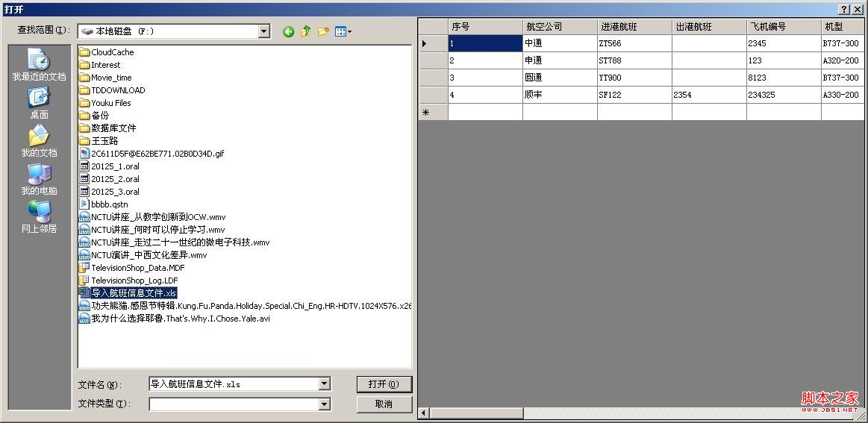
Task: Open the Views menu icon
Action: click(343, 31)
